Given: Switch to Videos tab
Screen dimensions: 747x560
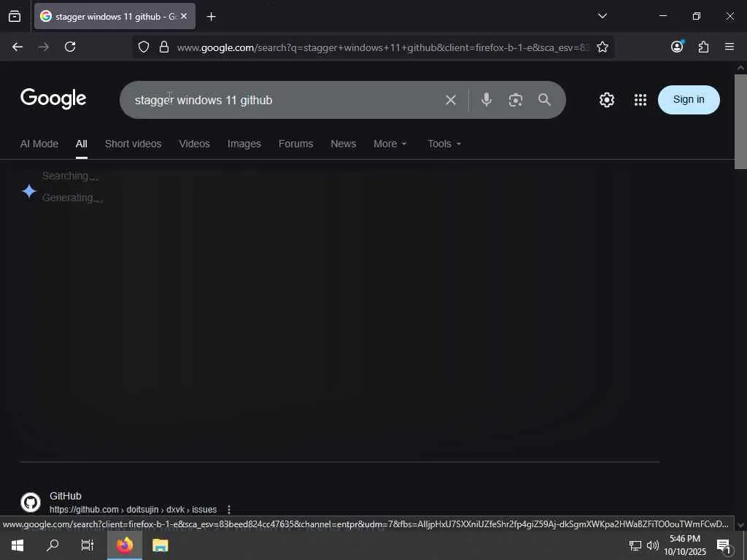Looking at the screenshot, I should (x=194, y=144).
